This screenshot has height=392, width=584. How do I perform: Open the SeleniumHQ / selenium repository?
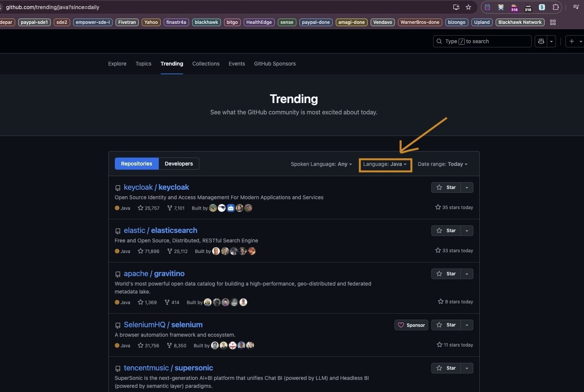pos(163,325)
